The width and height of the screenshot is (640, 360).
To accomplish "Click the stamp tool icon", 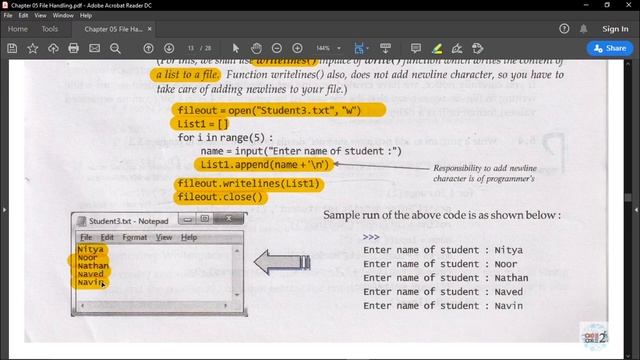I will pyautogui.click(x=478, y=48).
